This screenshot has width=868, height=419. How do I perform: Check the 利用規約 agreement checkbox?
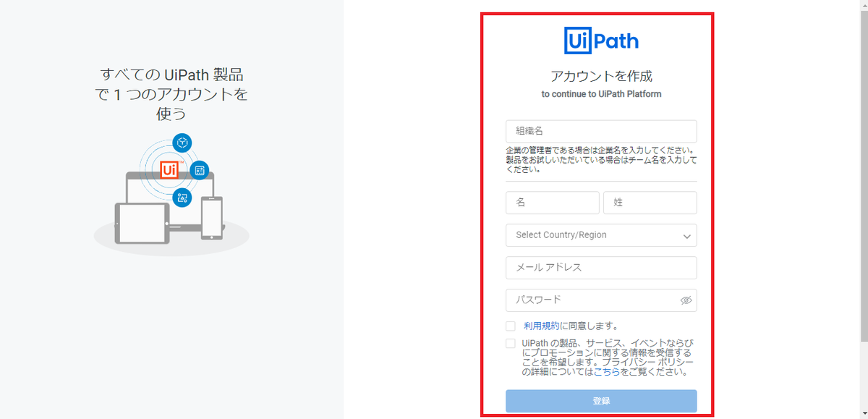click(511, 326)
